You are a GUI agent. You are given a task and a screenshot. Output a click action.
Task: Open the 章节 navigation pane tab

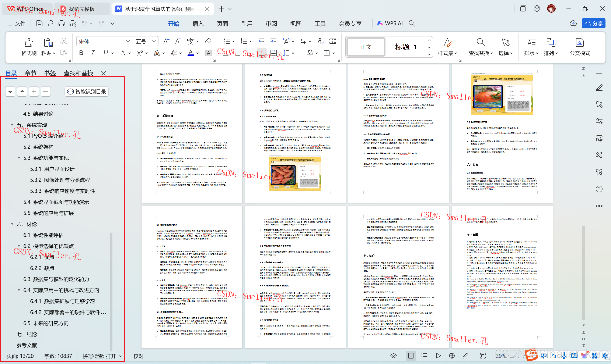(x=30, y=73)
